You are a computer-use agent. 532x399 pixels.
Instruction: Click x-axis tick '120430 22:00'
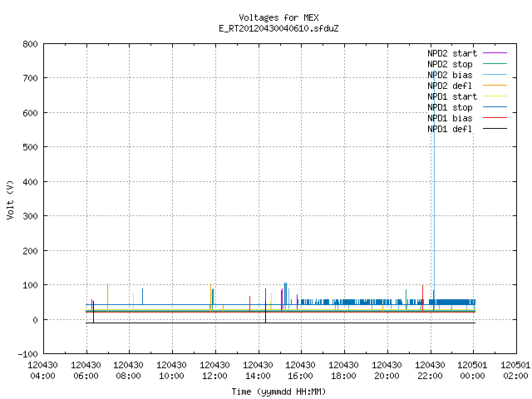pos(430,371)
